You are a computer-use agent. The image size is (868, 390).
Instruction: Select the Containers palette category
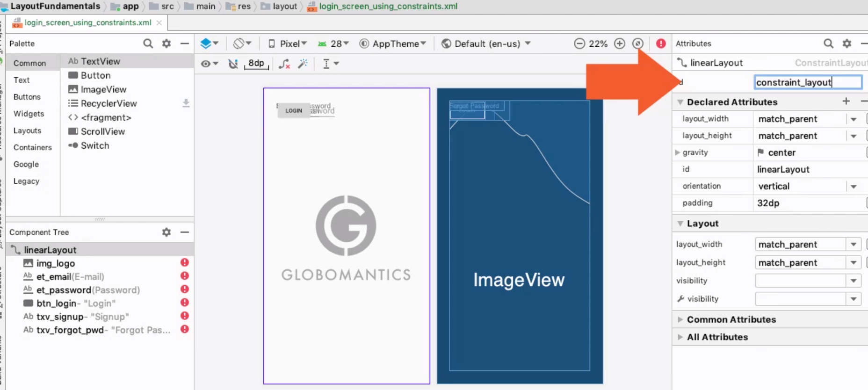click(33, 147)
